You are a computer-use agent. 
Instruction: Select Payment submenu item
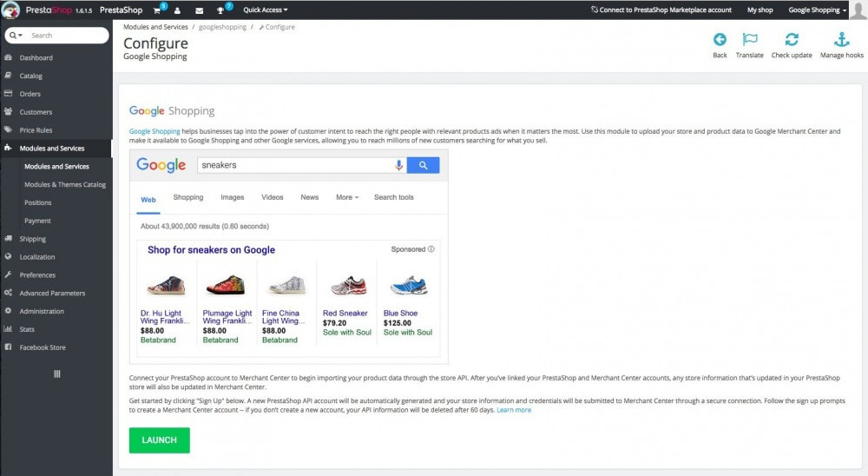(37, 221)
